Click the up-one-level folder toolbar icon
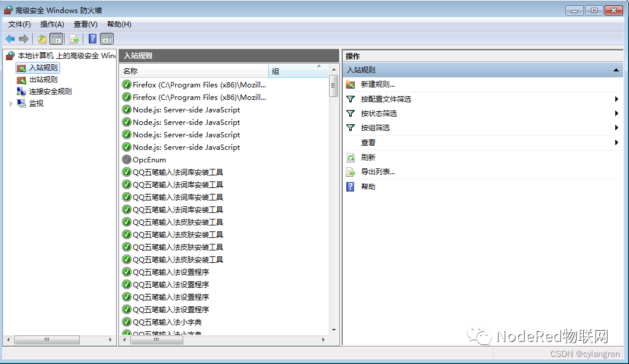The image size is (629, 364). [42, 39]
